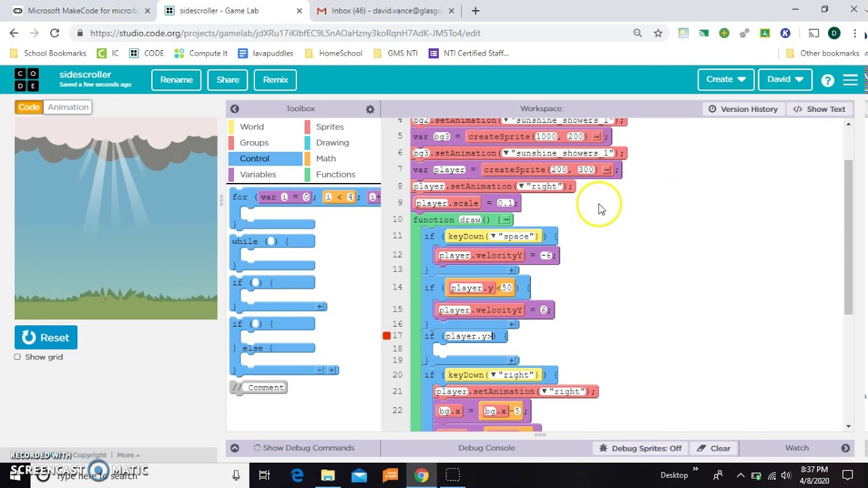The image size is (868, 488).
Task: Click the Reset button
Action: click(46, 338)
